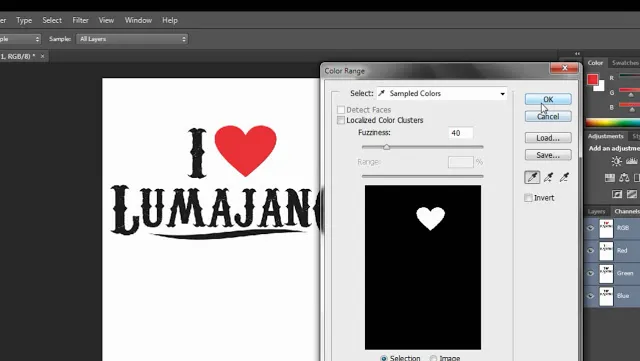This screenshot has height=361, width=640.
Task: Switch to the Layers tab
Action: click(596, 212)
